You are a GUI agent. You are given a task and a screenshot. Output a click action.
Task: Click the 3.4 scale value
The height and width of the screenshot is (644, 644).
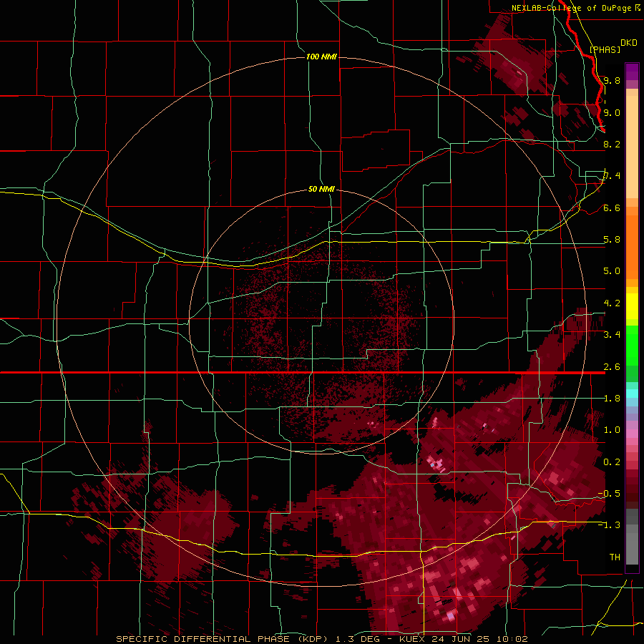pos(612,335)
